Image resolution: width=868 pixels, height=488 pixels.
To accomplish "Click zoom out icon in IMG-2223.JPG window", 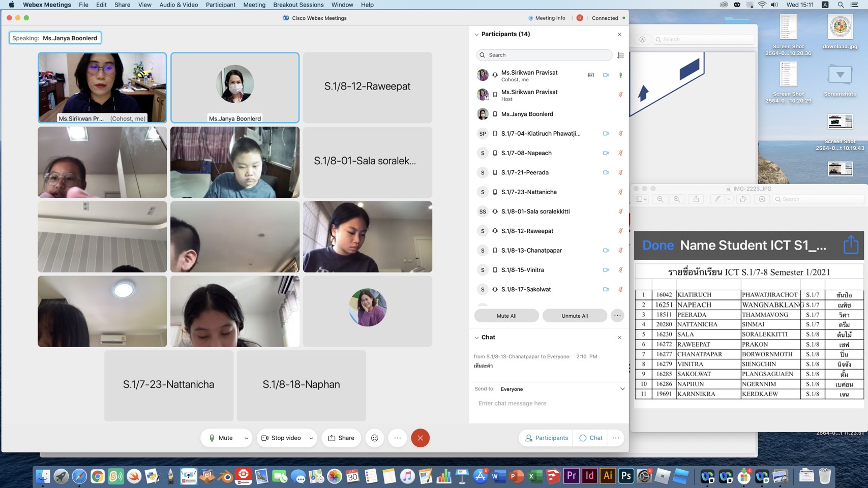I will [660, 199].
